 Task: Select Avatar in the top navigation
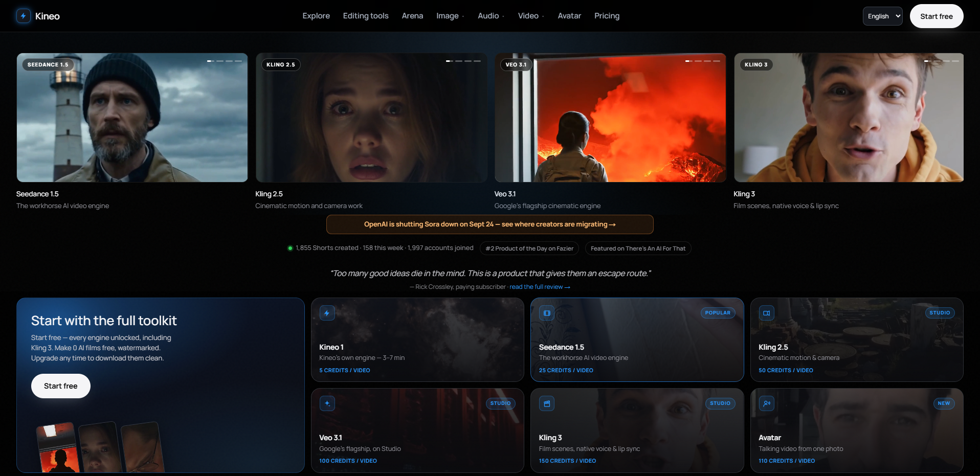coord(569,16)
